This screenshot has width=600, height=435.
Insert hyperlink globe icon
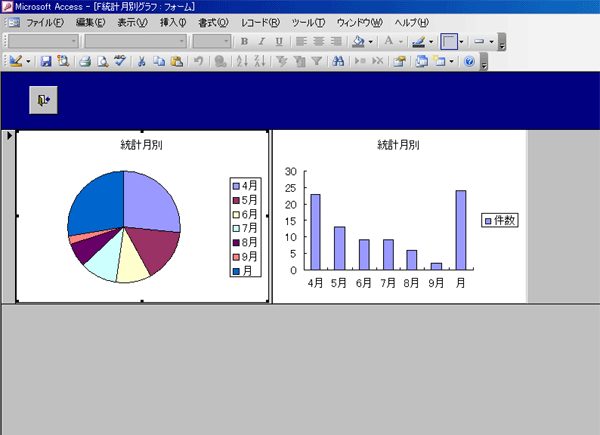[220, 61]
